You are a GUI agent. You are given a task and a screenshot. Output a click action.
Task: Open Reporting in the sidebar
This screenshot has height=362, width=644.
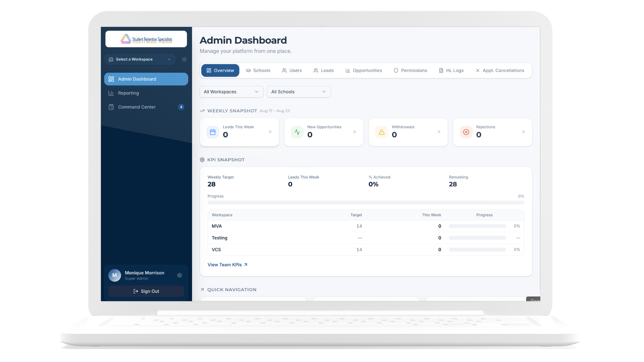pos(146,93)
